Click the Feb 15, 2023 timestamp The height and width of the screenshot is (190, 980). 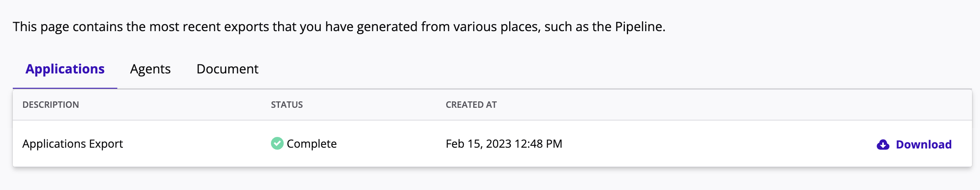coord(478,144)
